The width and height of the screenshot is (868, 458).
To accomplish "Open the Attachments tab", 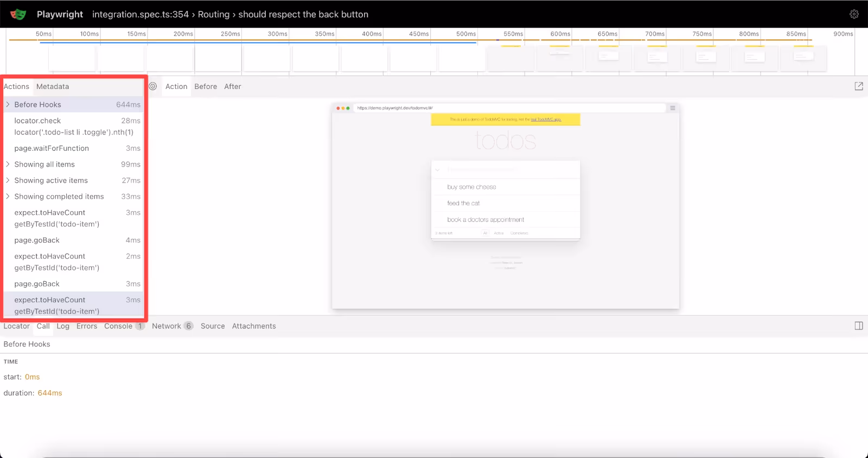I will (x=254, y=326).
